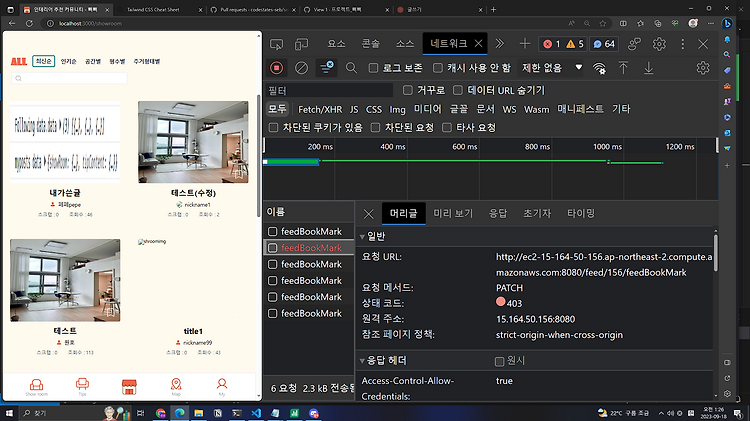Open the 64 issues badge
This screenshot has height=421, width=750.
(604, 44)
